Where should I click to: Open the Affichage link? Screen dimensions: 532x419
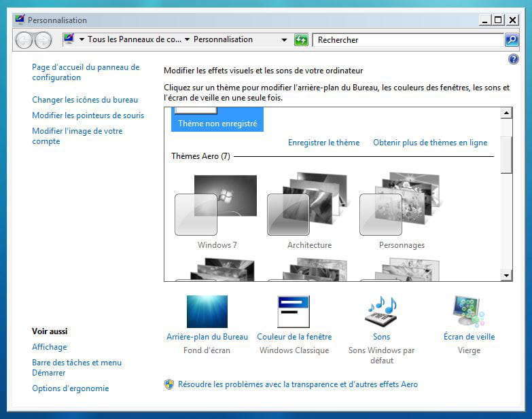click(50, 347)
